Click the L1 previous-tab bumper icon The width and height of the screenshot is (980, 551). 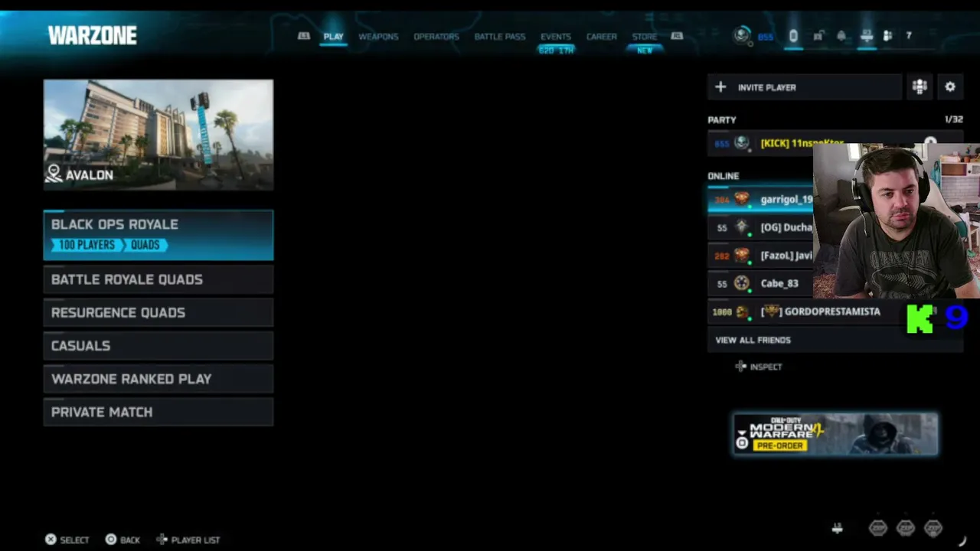(304, 36)
